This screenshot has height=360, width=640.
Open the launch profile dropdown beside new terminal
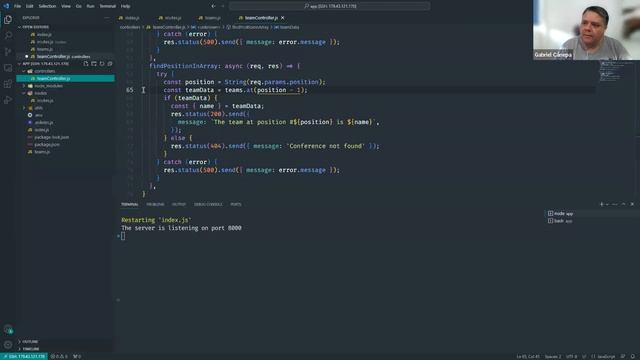(607, 204)
